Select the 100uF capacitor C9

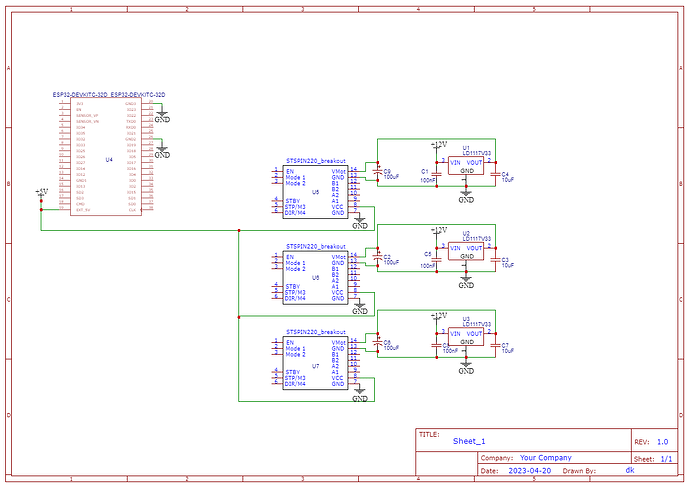click(378, 171)
